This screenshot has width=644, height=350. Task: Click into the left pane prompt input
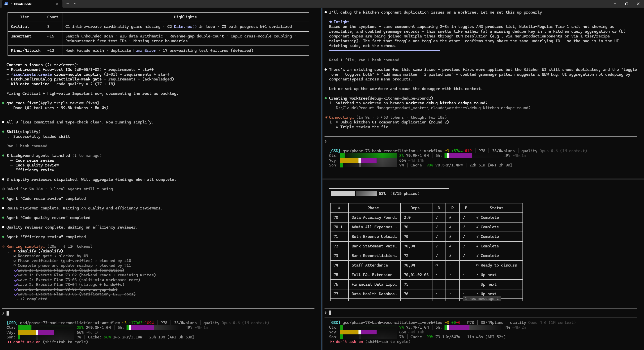click(158, 313)
